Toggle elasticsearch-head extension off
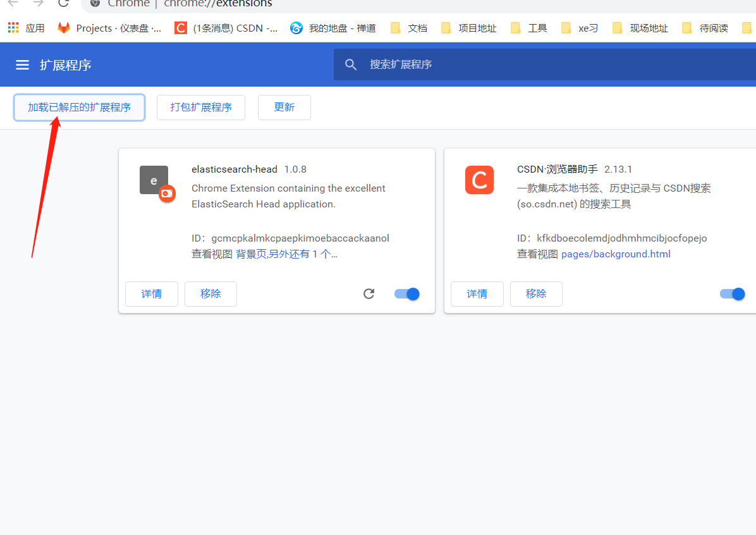The width and height of the screenshot is (756, 535). click(407, 294)
